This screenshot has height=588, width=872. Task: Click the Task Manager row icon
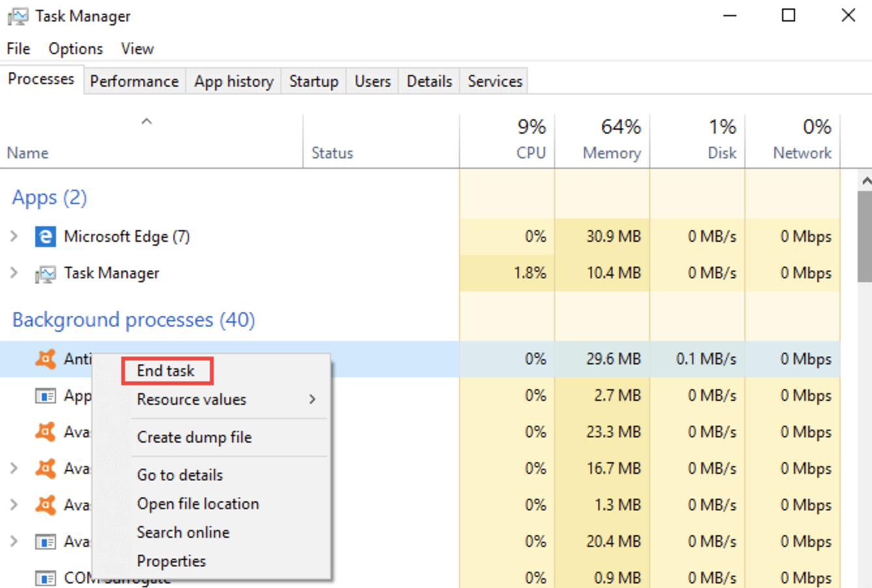pyautogui.click(x=45, y=274)
